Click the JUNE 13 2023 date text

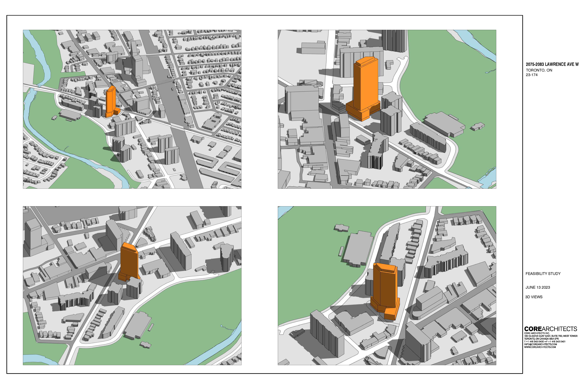coord(538,287)
